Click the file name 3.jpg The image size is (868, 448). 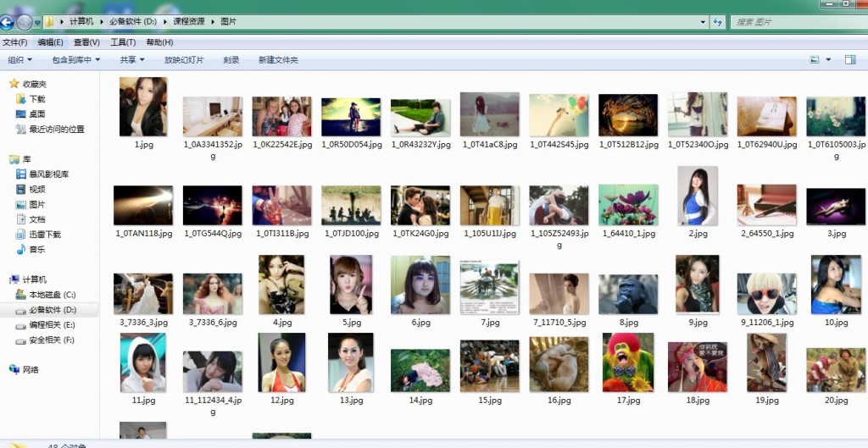coord(836,234)
